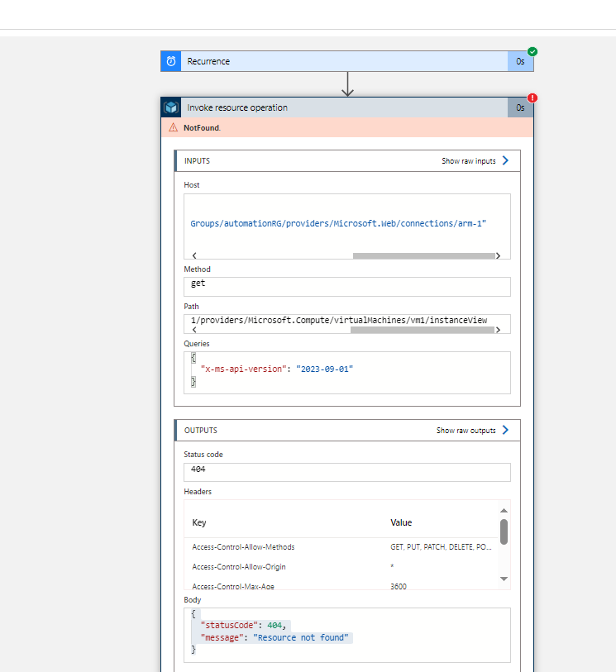Expand raw outputs using the chevron

pos(507,430)
